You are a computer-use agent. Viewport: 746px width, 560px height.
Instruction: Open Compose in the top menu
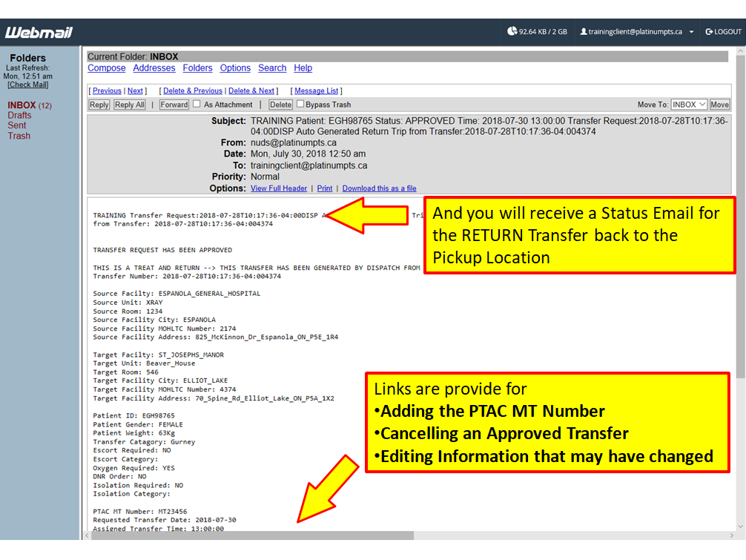(x=107, y=68)
